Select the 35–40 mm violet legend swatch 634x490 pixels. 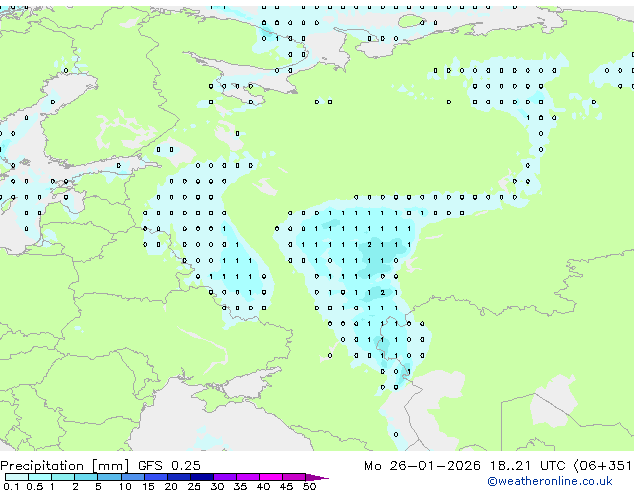[x=247, y=477]
